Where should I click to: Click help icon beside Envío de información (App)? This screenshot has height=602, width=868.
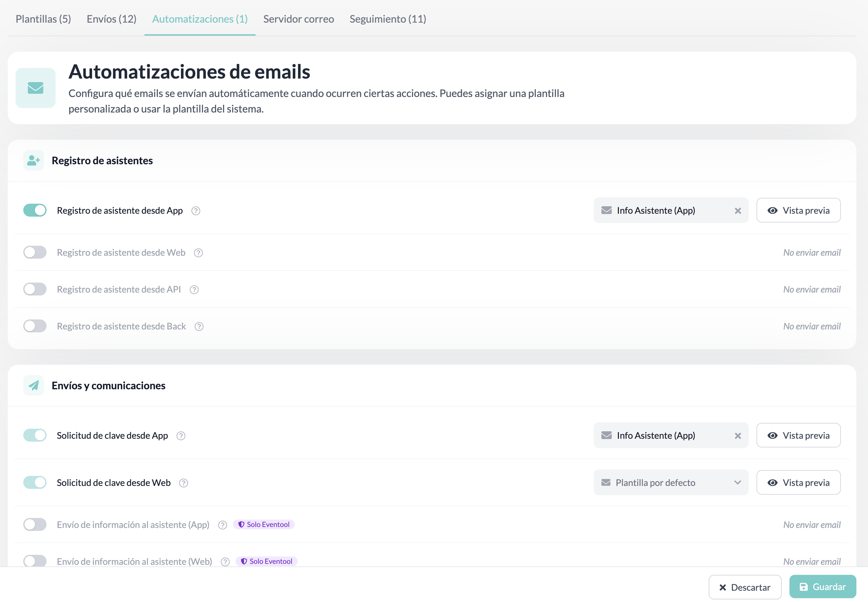[223, 525]
